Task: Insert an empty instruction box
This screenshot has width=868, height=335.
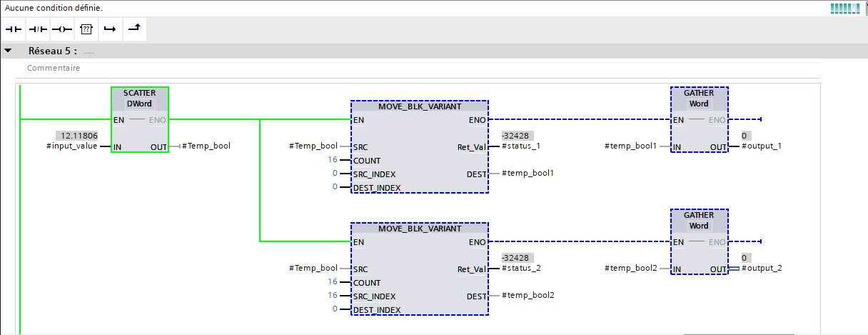Action: (x=86, y=29)
